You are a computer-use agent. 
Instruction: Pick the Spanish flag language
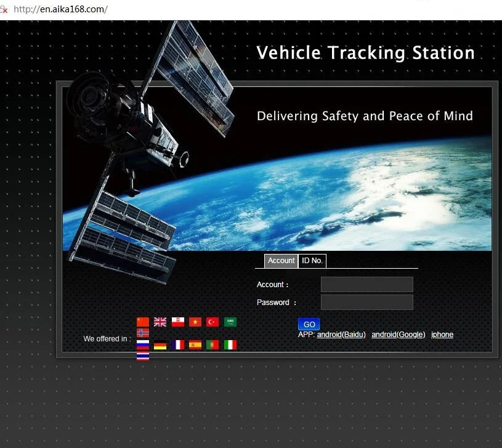(195, 345)
